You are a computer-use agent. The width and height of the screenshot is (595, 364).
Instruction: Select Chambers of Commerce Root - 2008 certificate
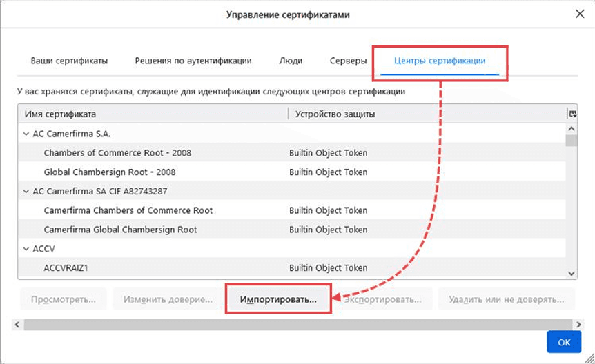pyautogui.click(x=119, y=153)
